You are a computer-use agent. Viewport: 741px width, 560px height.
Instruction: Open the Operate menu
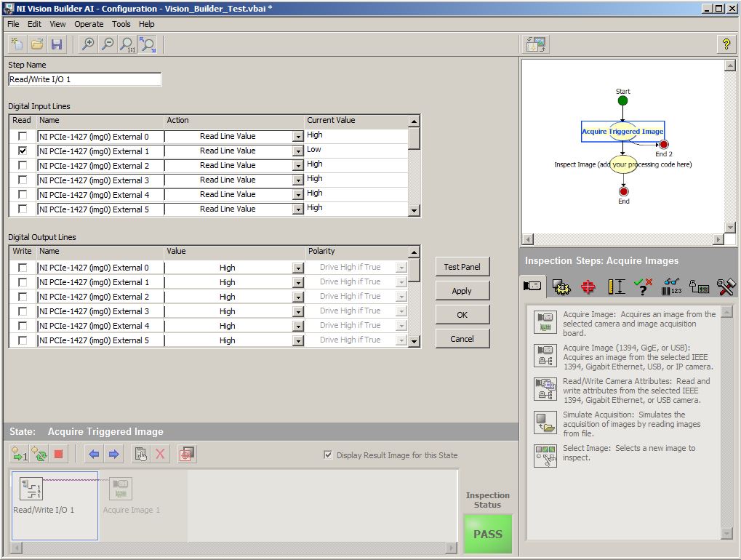pyautogui.click(x=89, y=24)
